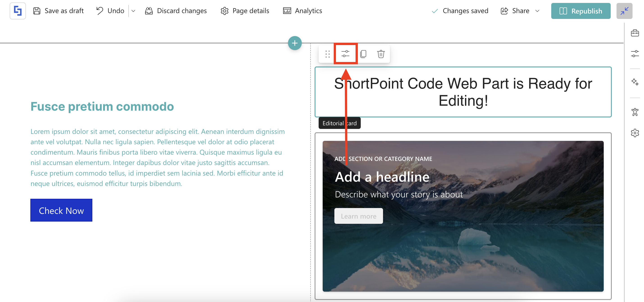Open the toolbox icon in right sidebar
Viewport: 644px width, 302px height.
coord(635,33)
